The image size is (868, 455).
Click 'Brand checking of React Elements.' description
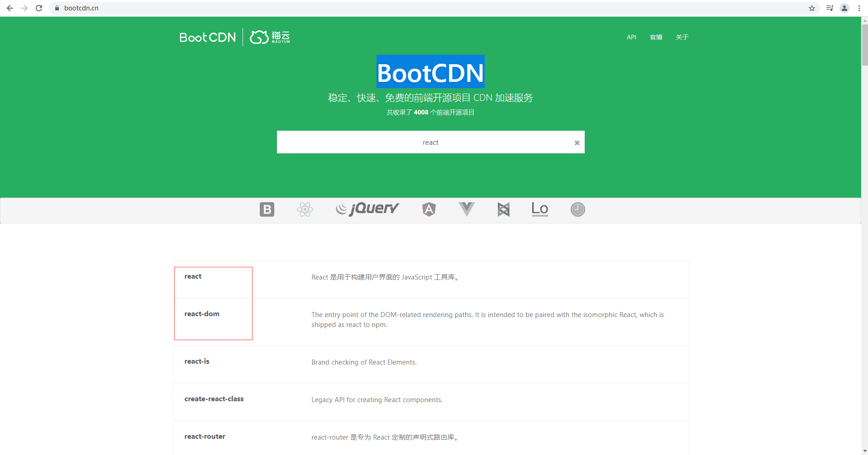click(x=364, y=362)
